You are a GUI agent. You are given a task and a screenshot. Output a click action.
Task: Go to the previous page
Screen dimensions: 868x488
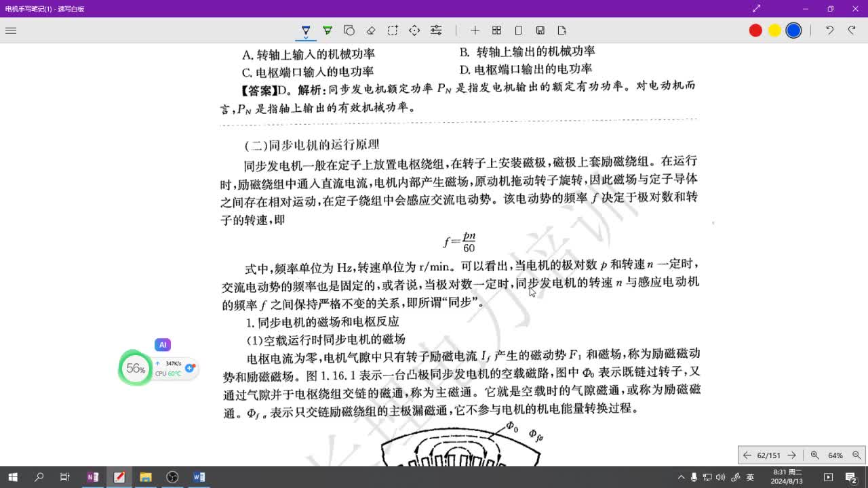pos(747,455)
